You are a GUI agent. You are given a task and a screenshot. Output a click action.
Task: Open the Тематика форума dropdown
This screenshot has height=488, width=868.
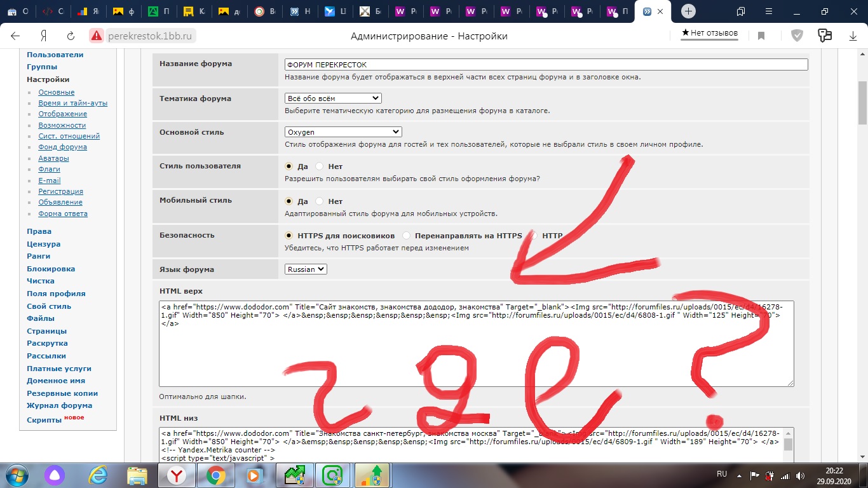333,98
